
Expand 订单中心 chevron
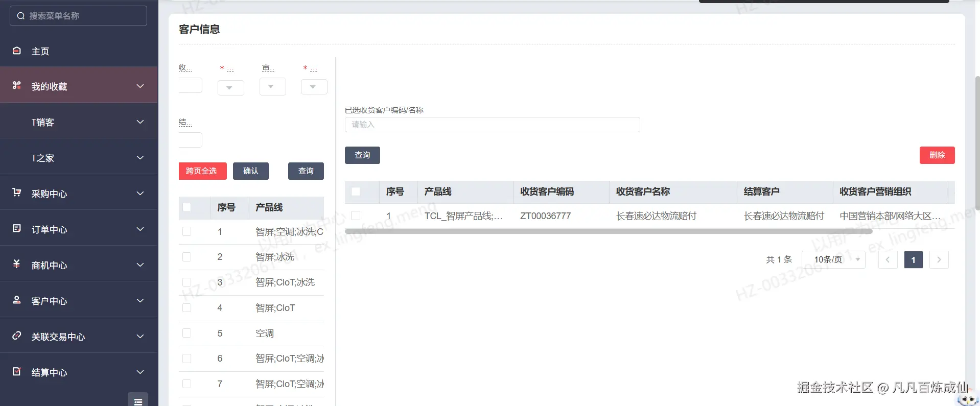(x=140, y=229)
